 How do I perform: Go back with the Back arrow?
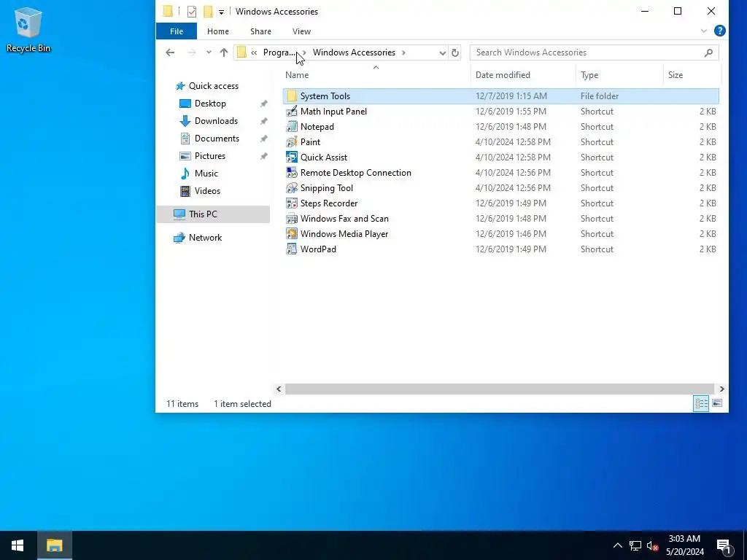click(x=170, y=52)
